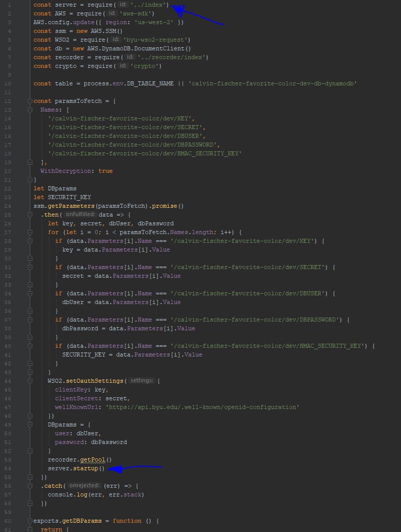Viewport: 401px width, 532px height.
Task: Click 'SECURITY_KEY = data.Parameters[i].Value' line
Action: tap(132, 355)
